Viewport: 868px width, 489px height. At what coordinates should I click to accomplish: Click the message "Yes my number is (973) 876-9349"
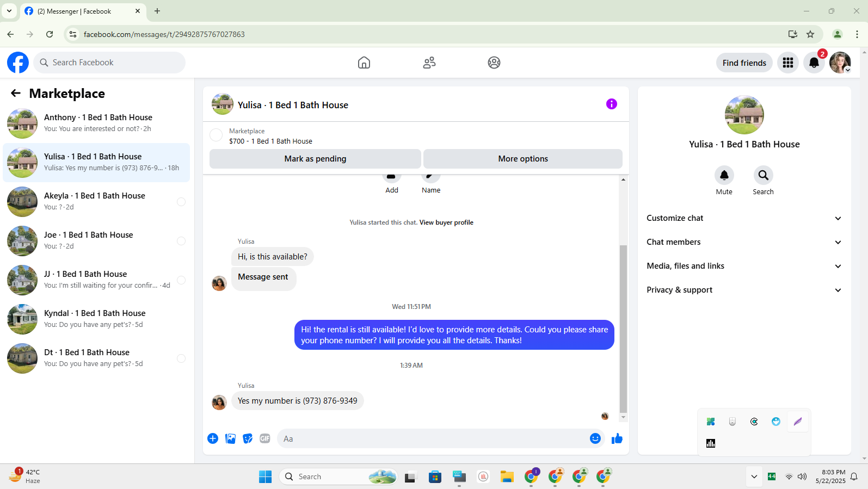click(x=298, y=401)
